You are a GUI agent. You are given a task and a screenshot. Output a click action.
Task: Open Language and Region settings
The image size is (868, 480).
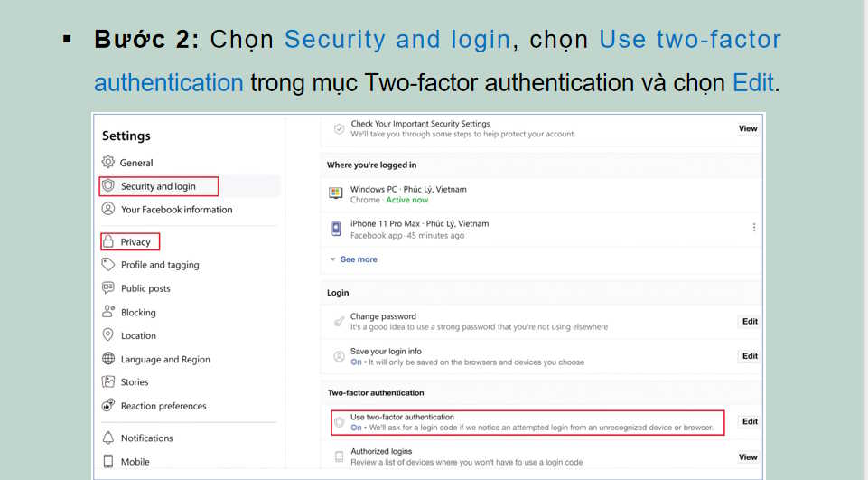click(x=165, y=360)
